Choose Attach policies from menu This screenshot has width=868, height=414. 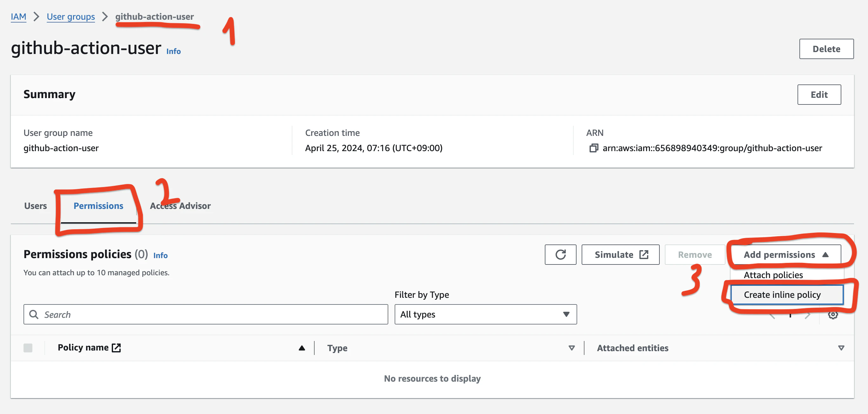pyautogui.click(x=773, y=275)
